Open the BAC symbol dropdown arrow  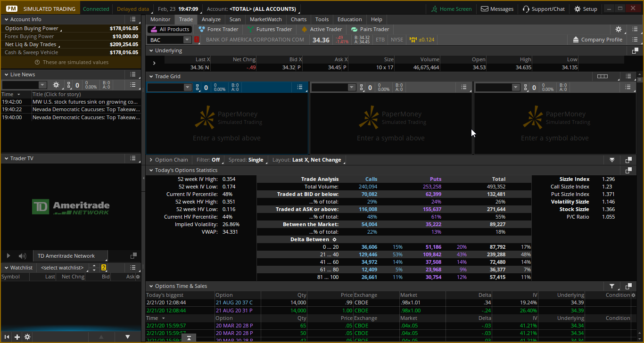[x=187, y=40]
